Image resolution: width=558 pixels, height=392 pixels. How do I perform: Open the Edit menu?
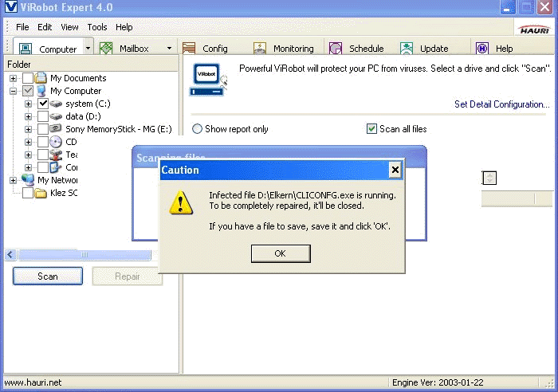pos(45,27)
